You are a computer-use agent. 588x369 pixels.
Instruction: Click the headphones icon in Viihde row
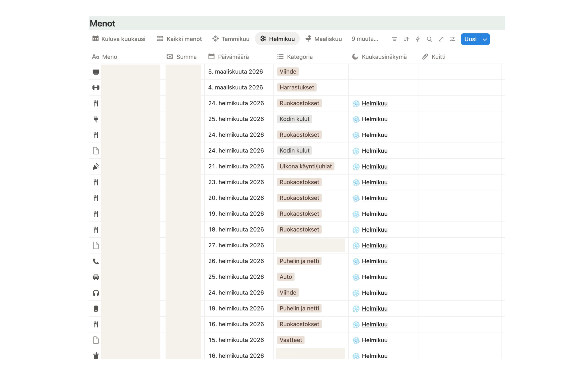click(96, 293)
